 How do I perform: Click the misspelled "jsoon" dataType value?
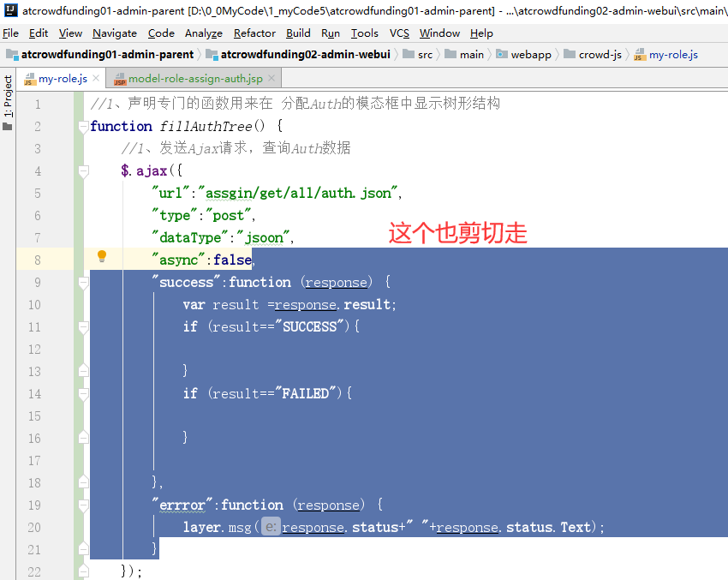tap(264, 238)
